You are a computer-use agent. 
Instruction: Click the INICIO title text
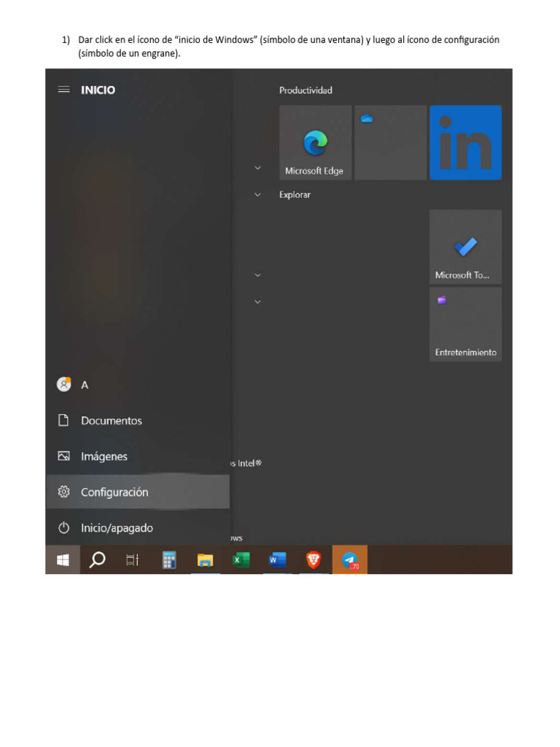click(x=98, y=90)
